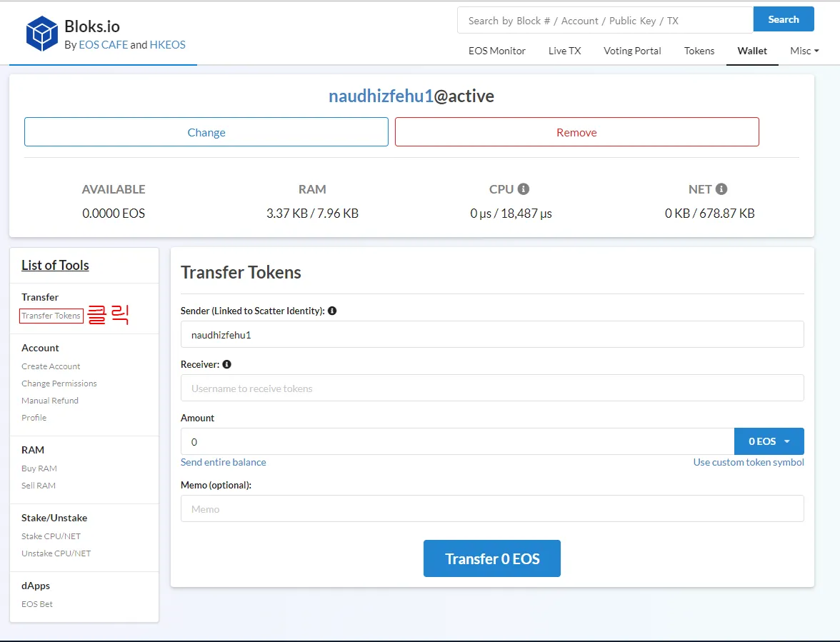Select the Wallet tab
840x642 pixels.
point(752,51)
